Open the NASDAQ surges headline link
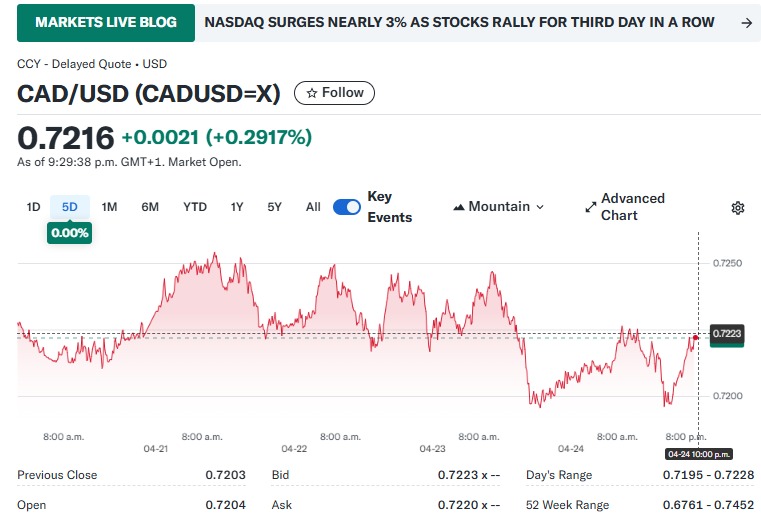Image resolution: width=761 pixels, height=515 pixels. click(x=459, y=22)
